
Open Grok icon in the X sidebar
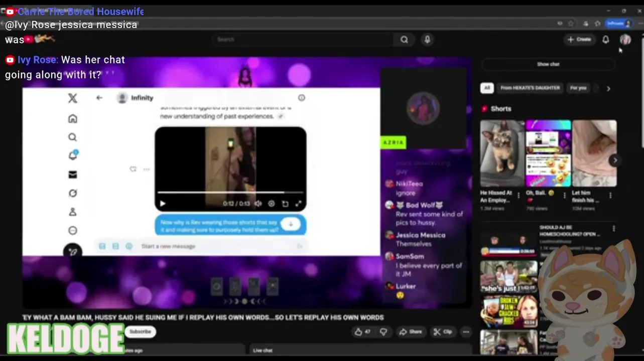click(73, 193)
